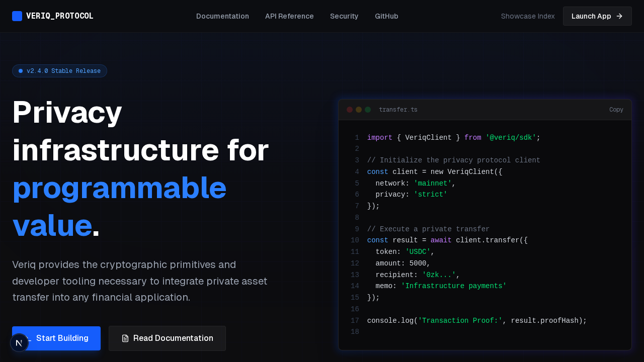Click the red traffic-light dot on code window
644x362 pixels.
coord(350,109)
